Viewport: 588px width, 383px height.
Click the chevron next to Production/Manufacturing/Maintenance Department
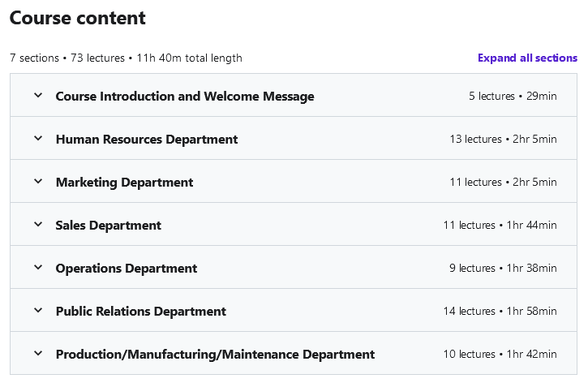[x=38, y=353]
